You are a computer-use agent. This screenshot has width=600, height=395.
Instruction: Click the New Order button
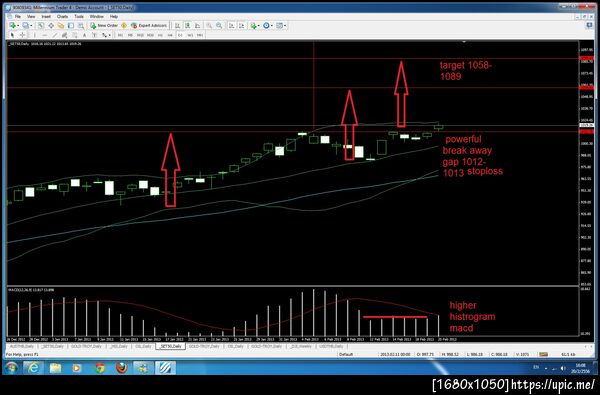pos(104,25)
